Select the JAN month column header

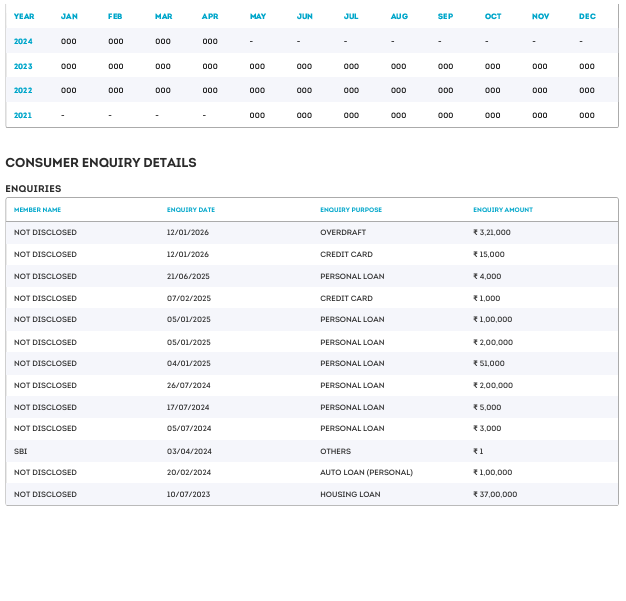(x=69, y=16)
